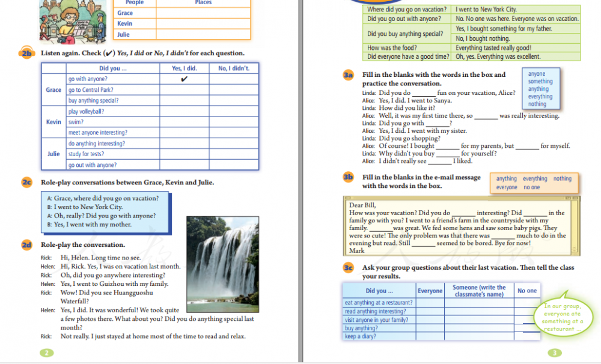This screenshot has width=601, height=364.
Task: Click the 'eat anything at a restaurant?' row
Action: tap(441, 303)
